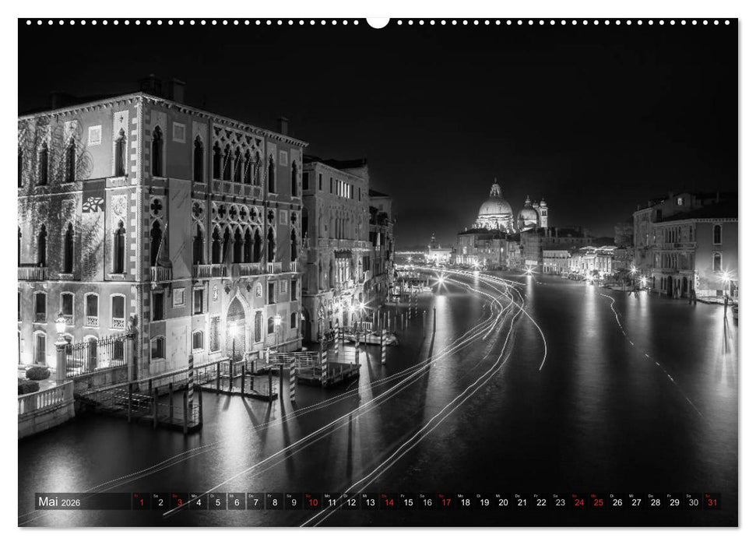
Task: Open the date strip menu bar
Action: (389, 502)
